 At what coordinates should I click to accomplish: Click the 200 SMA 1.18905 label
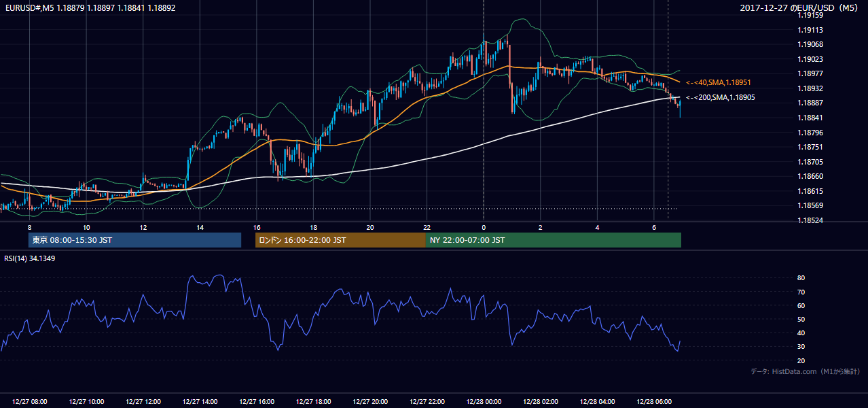(720, 97)
